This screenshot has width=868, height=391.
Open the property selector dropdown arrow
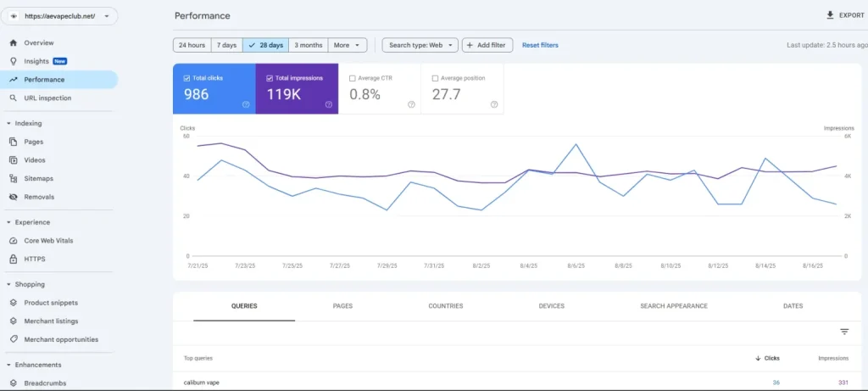click(x=106, y=16)
